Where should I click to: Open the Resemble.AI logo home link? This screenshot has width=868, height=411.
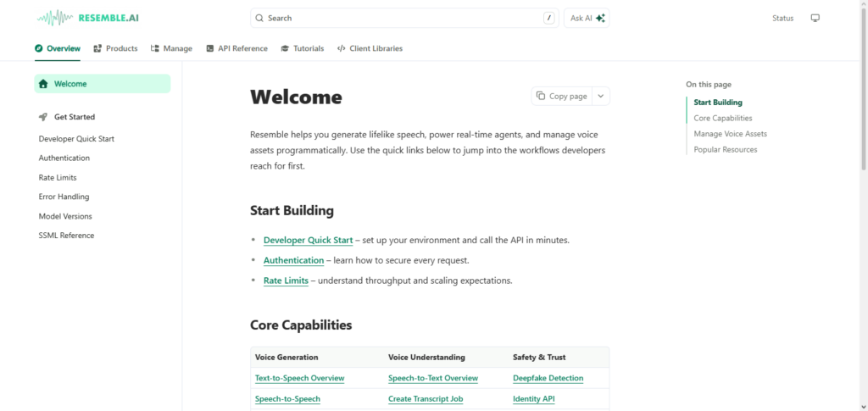coord(87,18)
